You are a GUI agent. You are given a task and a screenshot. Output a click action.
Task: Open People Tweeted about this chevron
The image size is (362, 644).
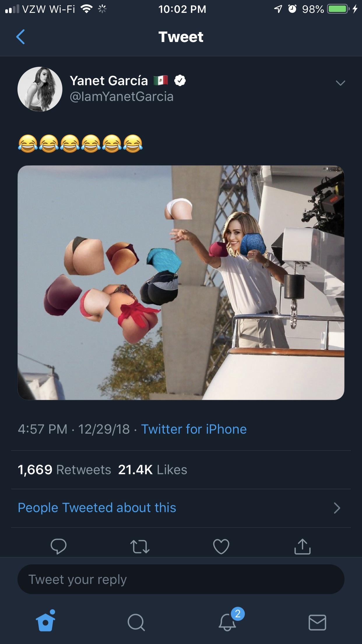(x=337, y=508)
